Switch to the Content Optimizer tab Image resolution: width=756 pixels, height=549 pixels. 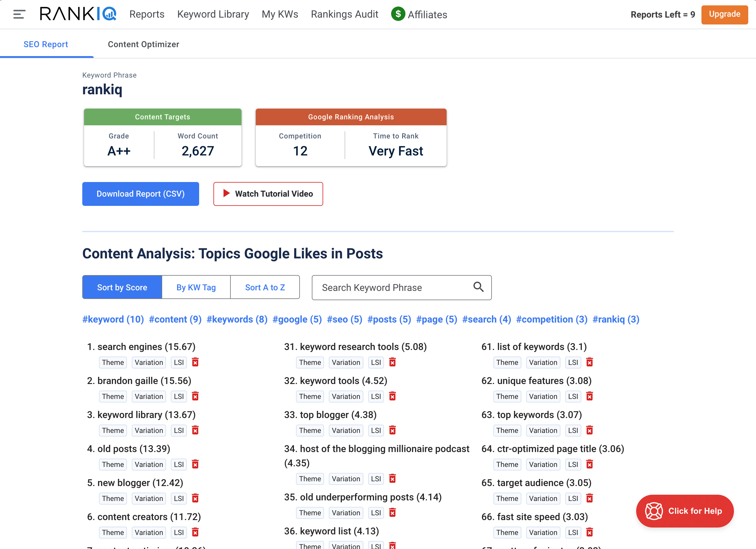143,44
